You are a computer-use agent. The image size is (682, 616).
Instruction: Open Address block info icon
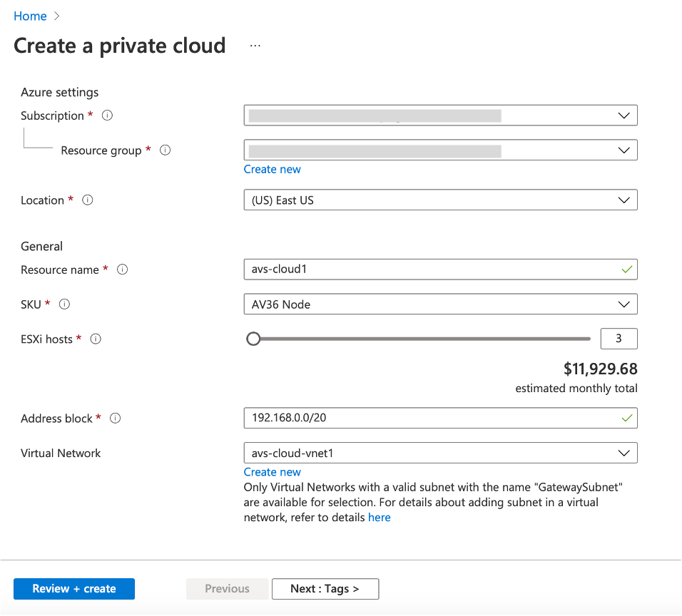(x=116, y=419)
